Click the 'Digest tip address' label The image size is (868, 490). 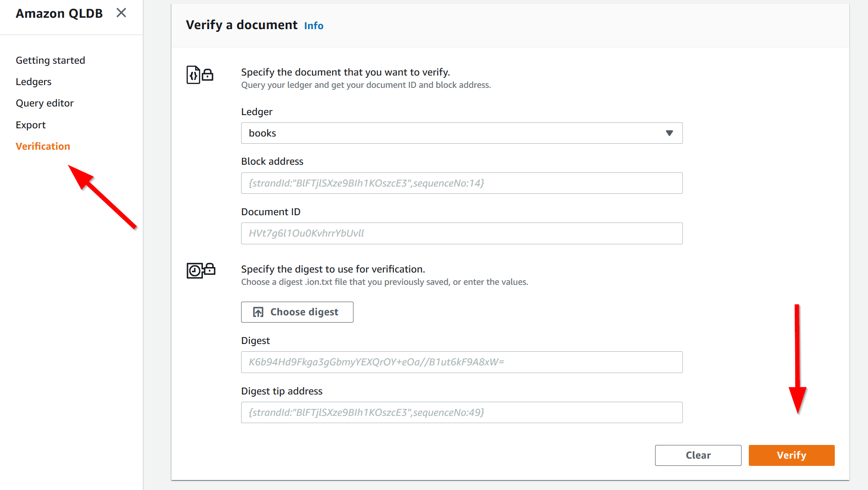(282, 391)
